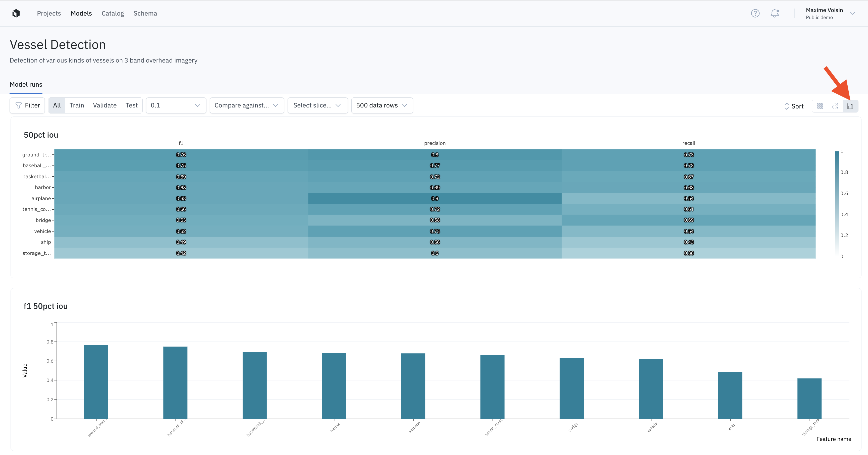Click the Sort arrows control
The image size is (868, 455).
794,106
